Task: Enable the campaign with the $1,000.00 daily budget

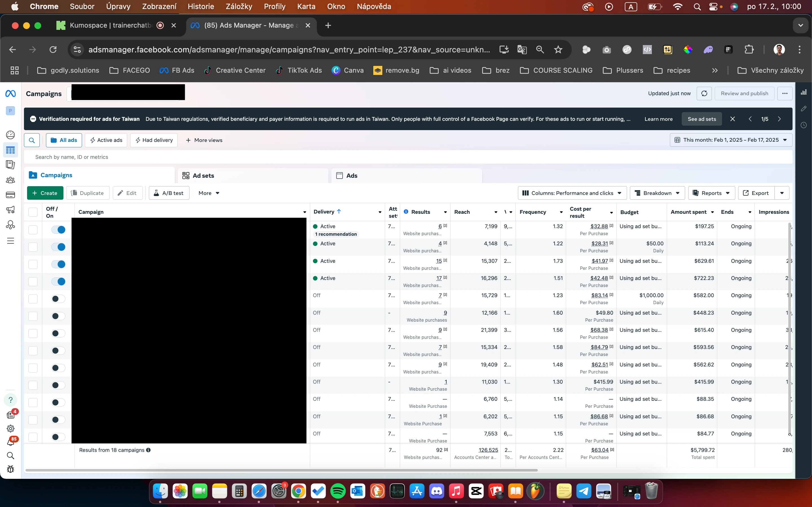Action: pos(58,299)
